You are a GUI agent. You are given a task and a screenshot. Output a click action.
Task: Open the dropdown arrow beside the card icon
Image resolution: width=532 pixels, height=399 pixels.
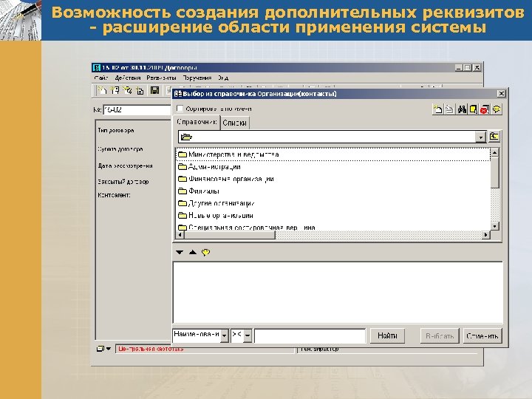pos(109,349)
